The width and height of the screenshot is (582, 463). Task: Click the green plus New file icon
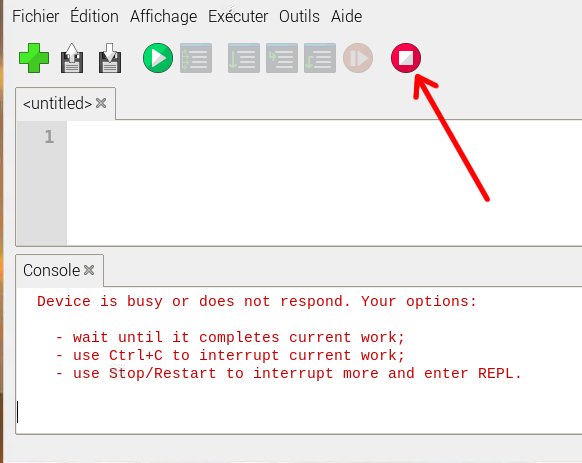[x=34, y=58]
